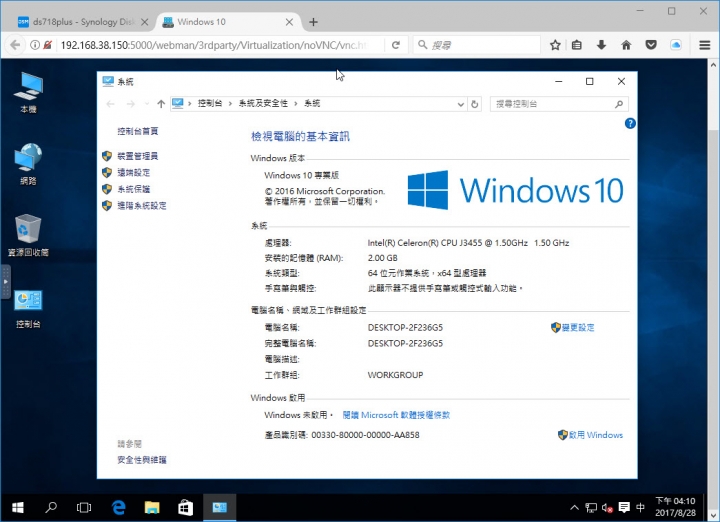Open 遠端設定 remote settings link
The height and width of the screenshot is (522, 720).
pyautogui.click(x=133, y=173)
